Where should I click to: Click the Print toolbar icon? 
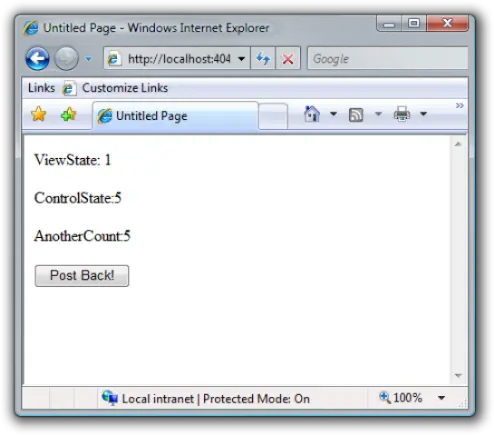pos(402,114)
